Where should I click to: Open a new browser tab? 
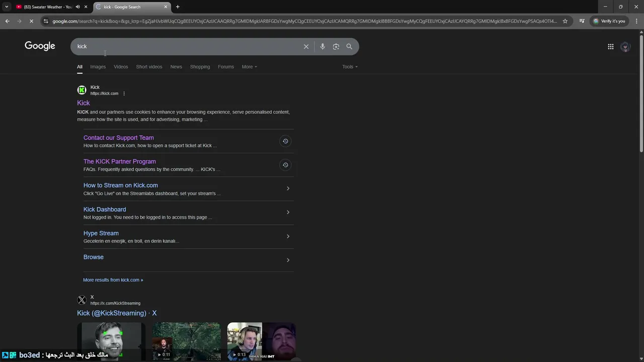coord(178,7)
